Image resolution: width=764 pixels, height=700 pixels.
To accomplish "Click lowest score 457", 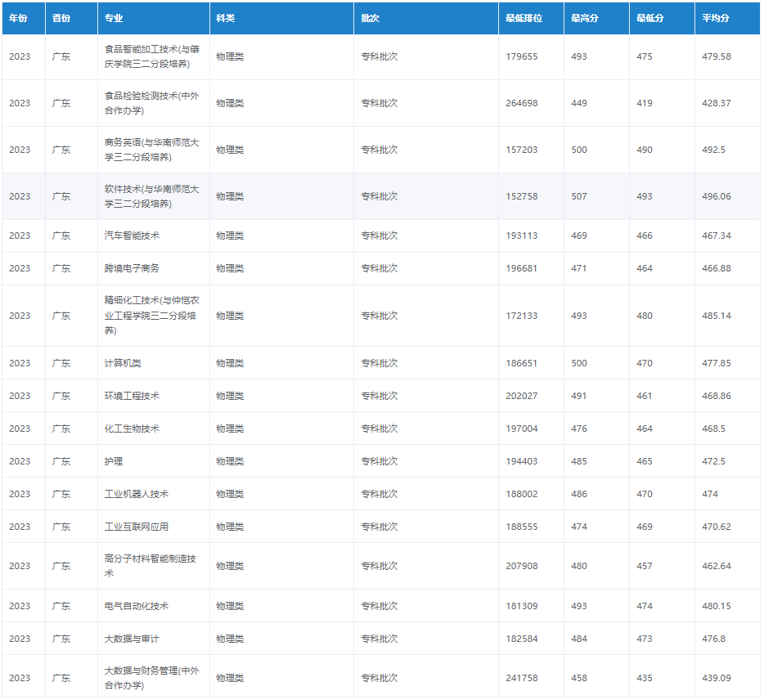I will tap(644, 566).
